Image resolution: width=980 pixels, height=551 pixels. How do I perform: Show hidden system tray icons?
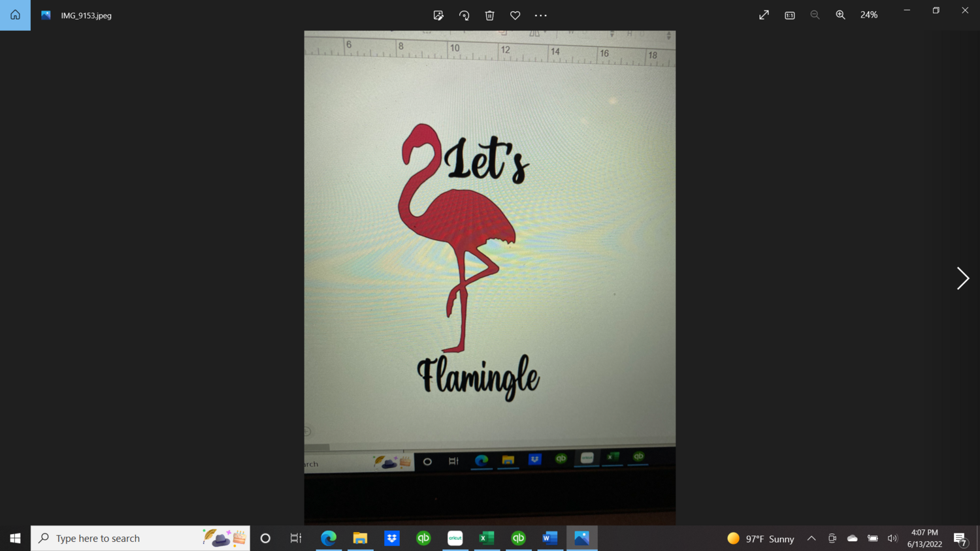click(x=811, y=539)
